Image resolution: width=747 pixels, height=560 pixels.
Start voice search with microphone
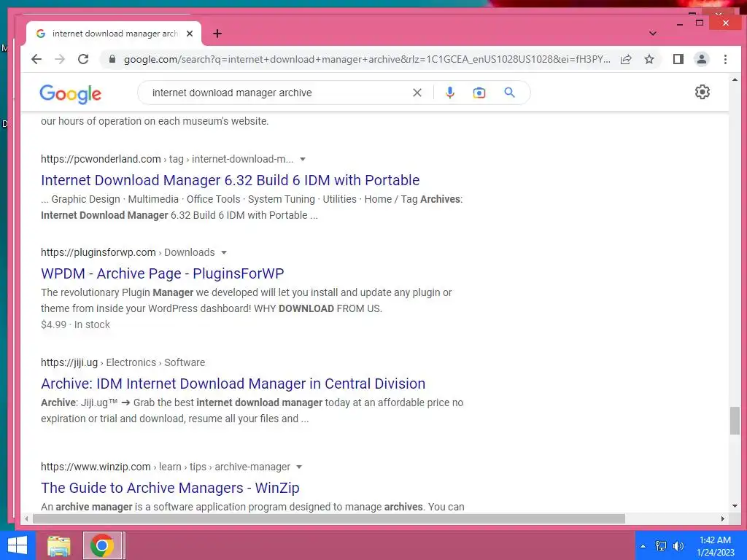pyautogui.click(x=449, y=93)
